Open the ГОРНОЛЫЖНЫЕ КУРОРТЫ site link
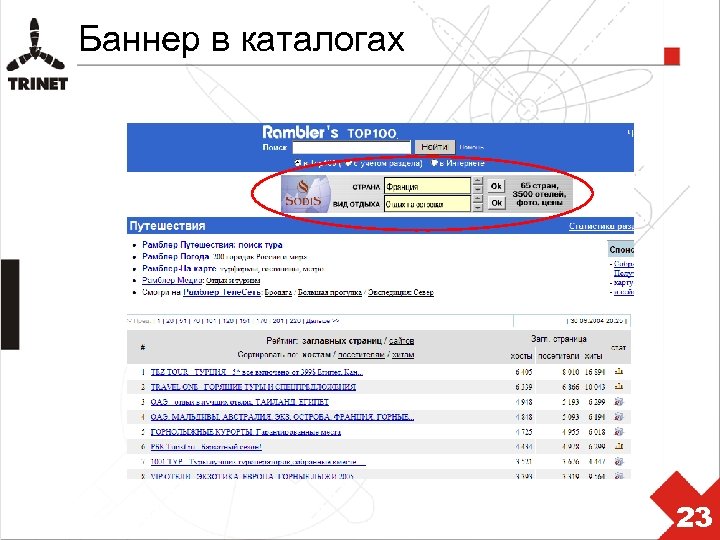720x540 pixels. tap(246, 432)
